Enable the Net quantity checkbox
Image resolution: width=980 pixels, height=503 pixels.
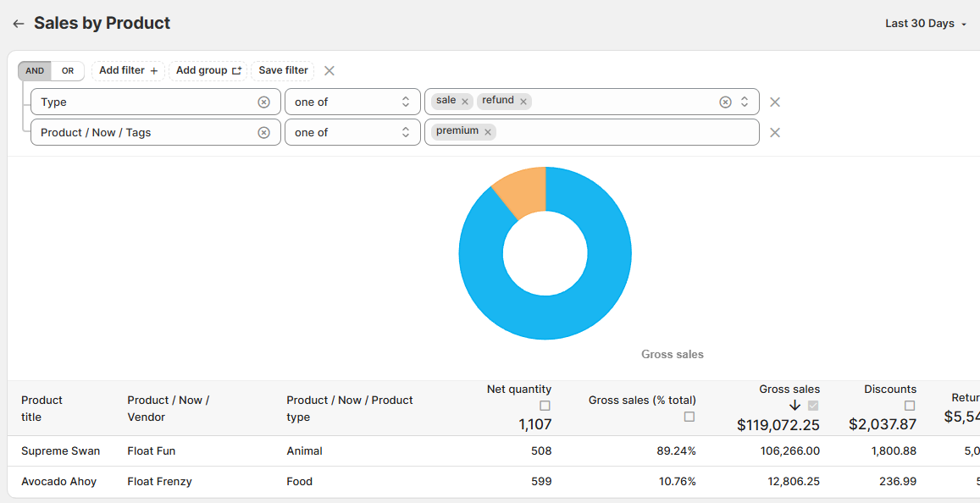[x=545, y=406]
